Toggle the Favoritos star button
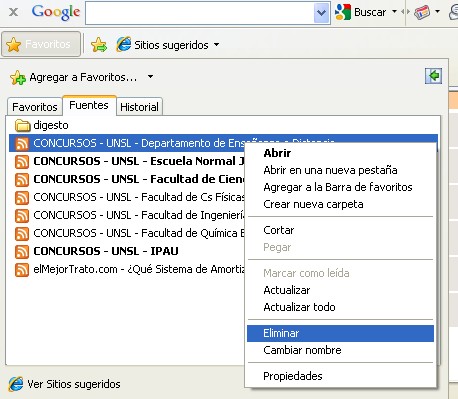The image size is (458, 399). pos(41,44)
